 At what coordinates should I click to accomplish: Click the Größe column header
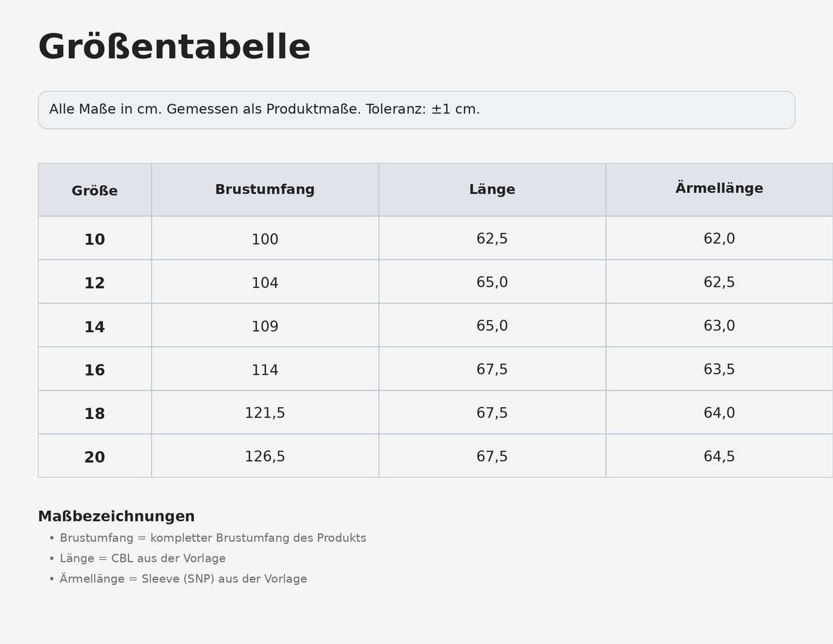(x=95, y=190)
